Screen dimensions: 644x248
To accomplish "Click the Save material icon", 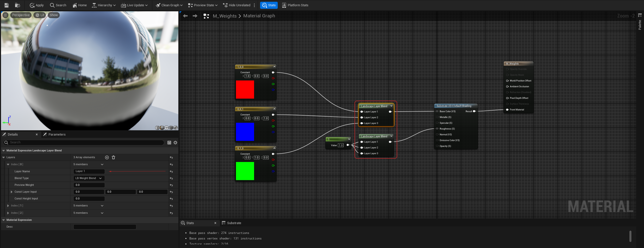I will [x=7, y=5].
